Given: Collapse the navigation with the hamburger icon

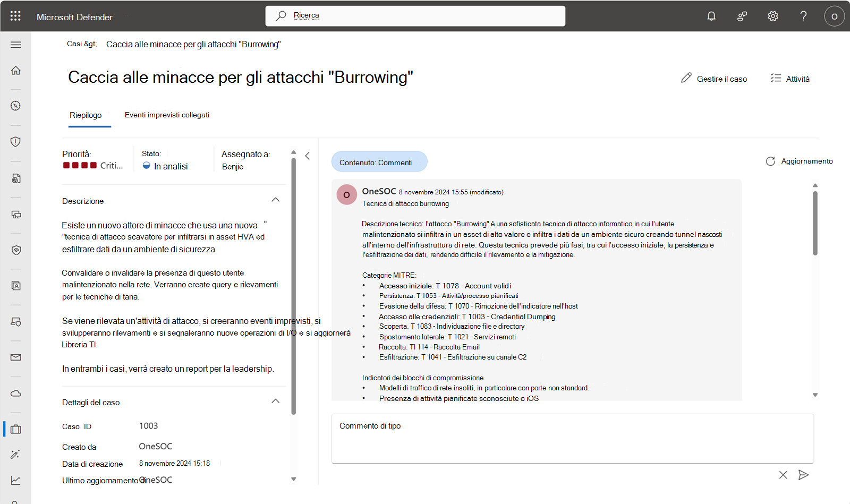Looking at the screenshot, I should click(15, 45).
